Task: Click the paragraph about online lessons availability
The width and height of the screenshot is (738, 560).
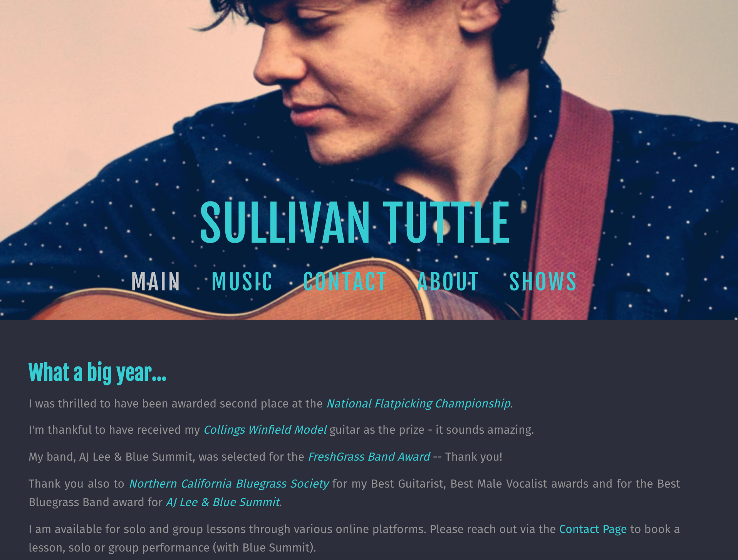Action: click(x=354, y=538)
